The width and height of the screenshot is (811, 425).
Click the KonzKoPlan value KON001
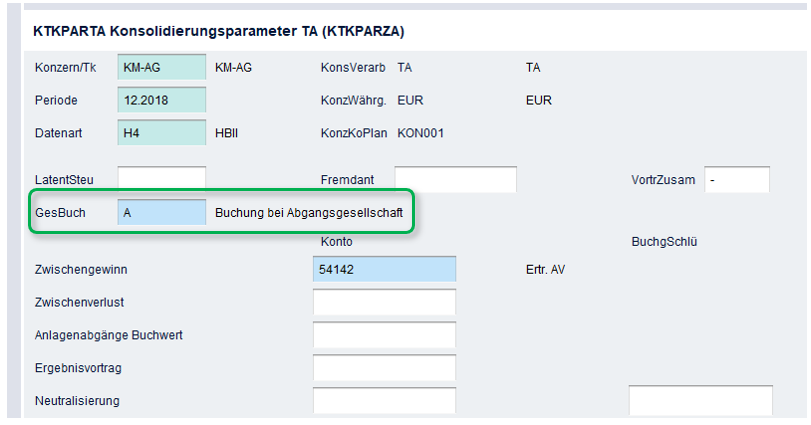pyautogui.click(x=420, y=133)
